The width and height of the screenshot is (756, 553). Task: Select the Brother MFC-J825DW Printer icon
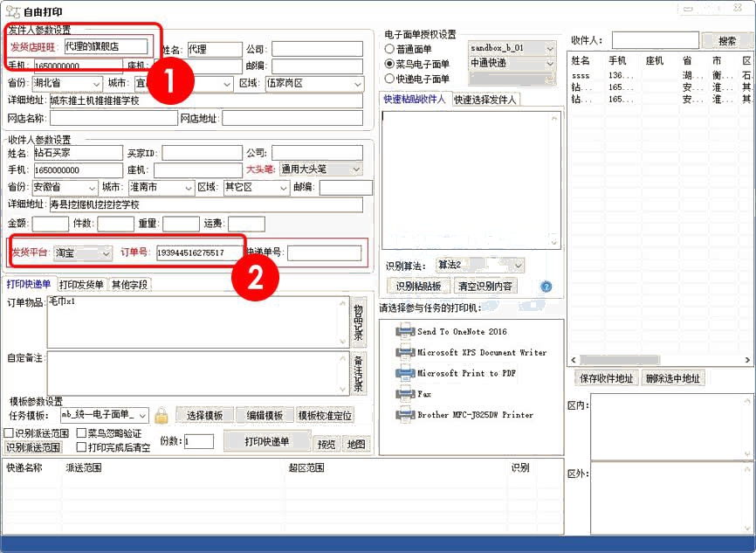point(404,415)
